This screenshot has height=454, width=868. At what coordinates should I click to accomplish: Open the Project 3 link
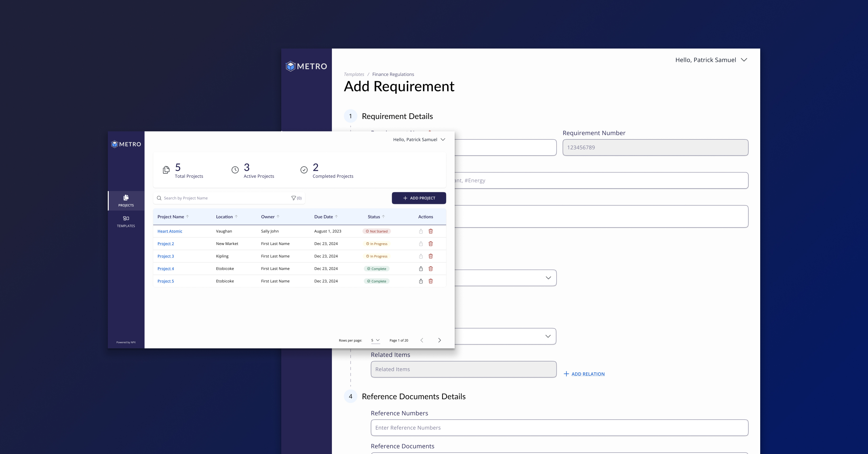point(166,256)
